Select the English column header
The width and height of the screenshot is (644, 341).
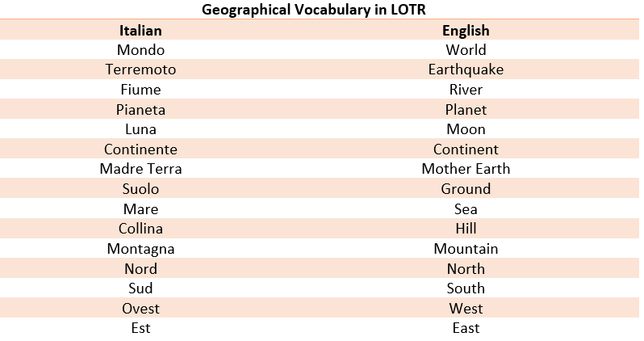[x=466, y=31]
